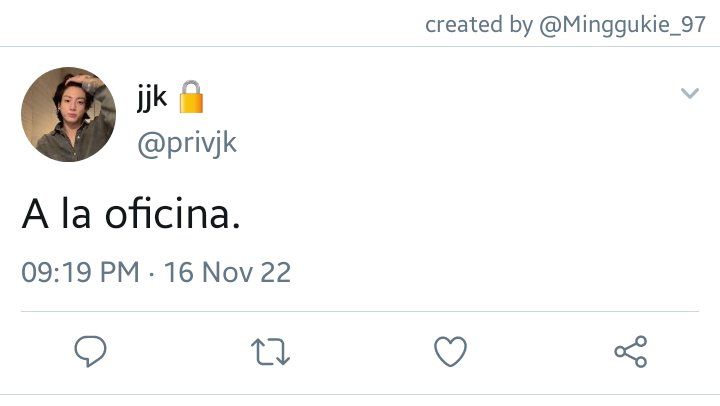Click the display name jjk

pos(152,97)
